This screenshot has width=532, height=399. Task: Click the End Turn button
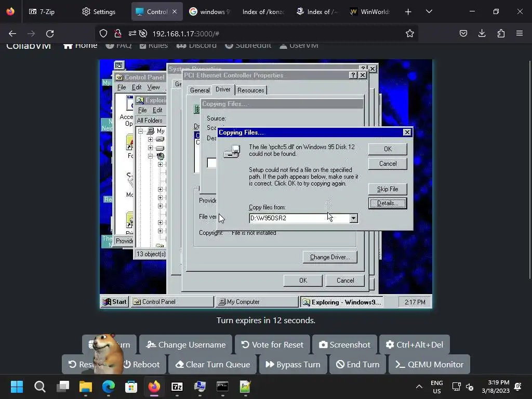pos(357,364)
